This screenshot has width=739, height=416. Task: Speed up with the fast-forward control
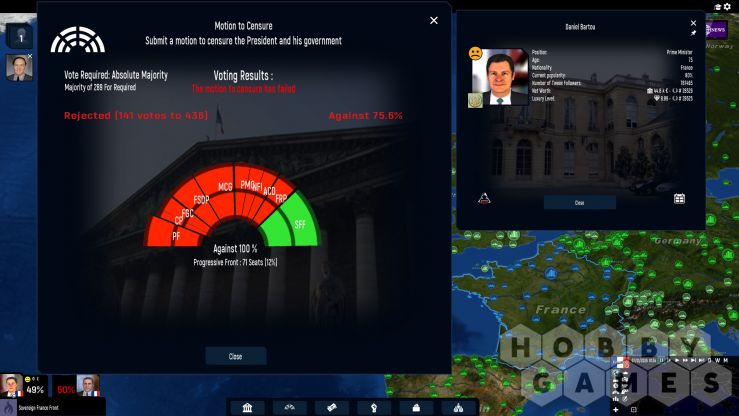(x=686, y=360)
